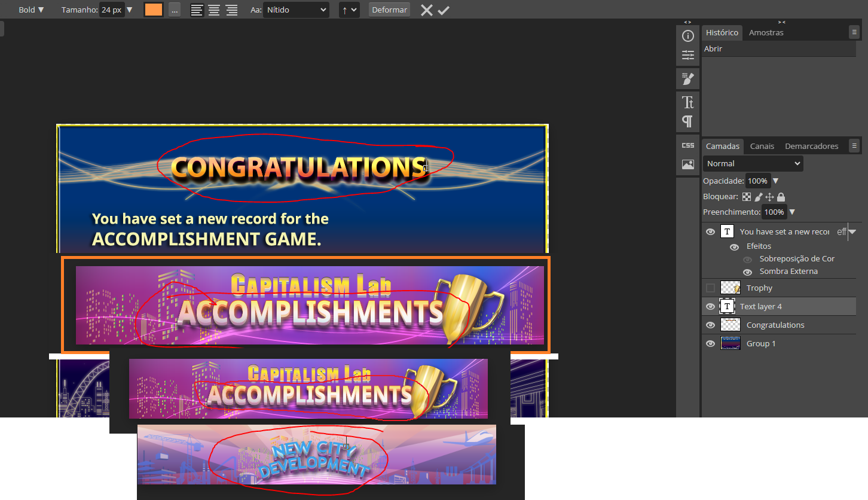Click the Opacidade 100% value field
868x500 pixels.
point(757,181)
